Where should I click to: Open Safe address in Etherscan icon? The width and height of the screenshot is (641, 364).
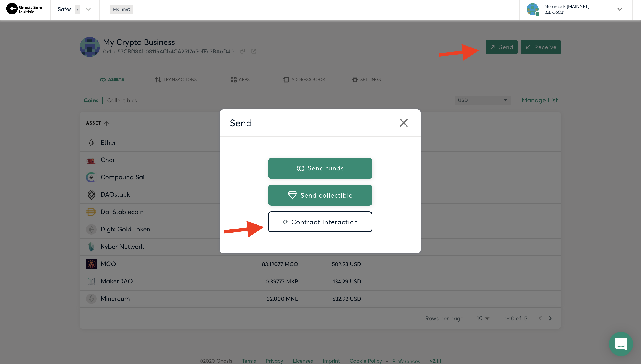click(254, 51)
